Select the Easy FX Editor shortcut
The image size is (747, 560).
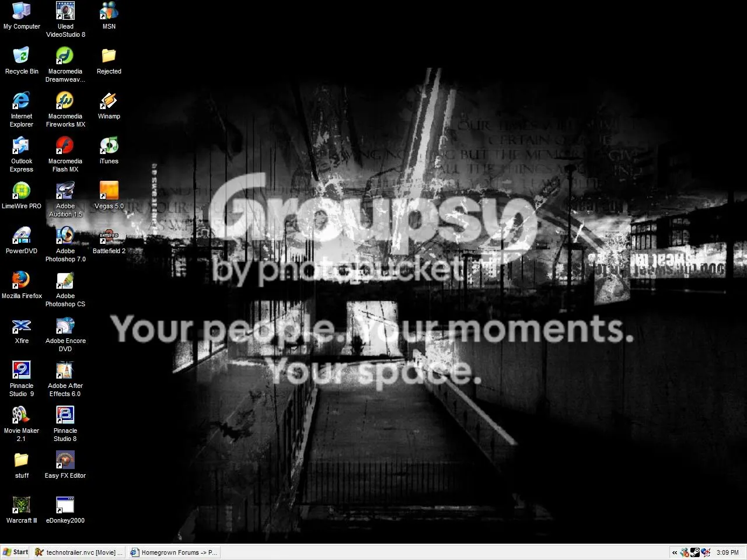coord(65,465)
